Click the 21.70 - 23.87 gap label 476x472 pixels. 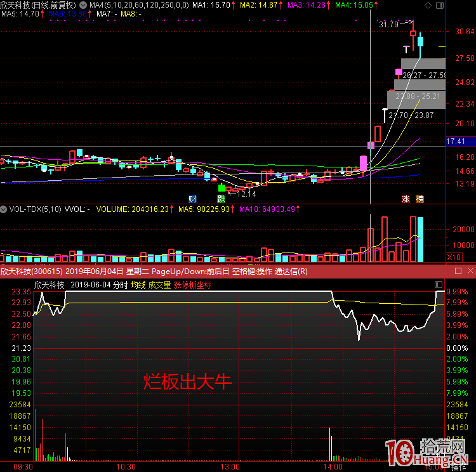click(x=411, y=115)
